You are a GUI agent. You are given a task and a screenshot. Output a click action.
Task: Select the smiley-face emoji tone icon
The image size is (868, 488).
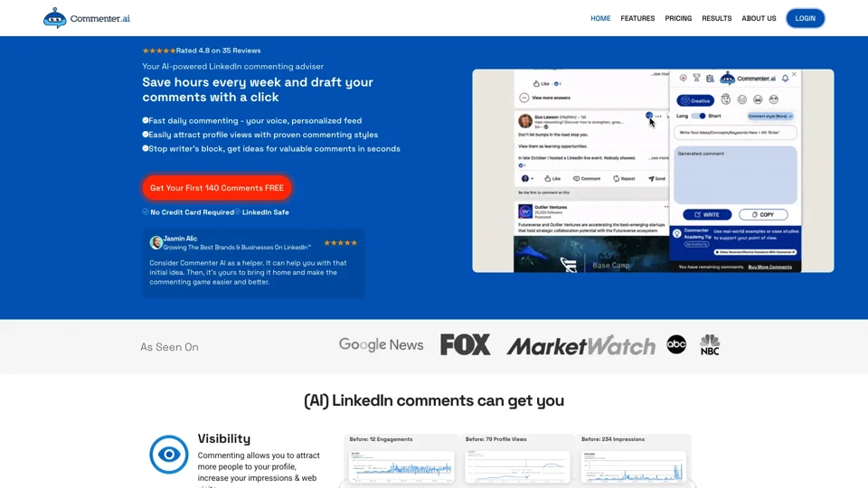click(x=741, y=99)
